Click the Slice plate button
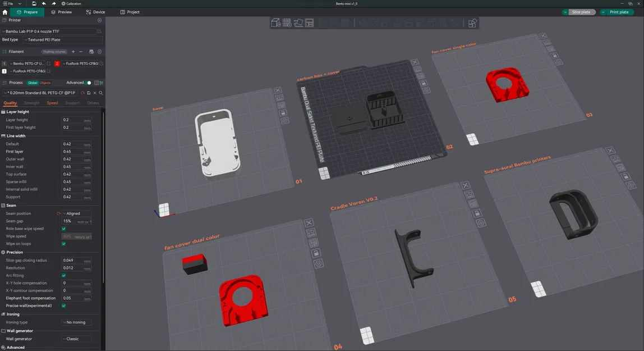644x351 pixels. 581,12
